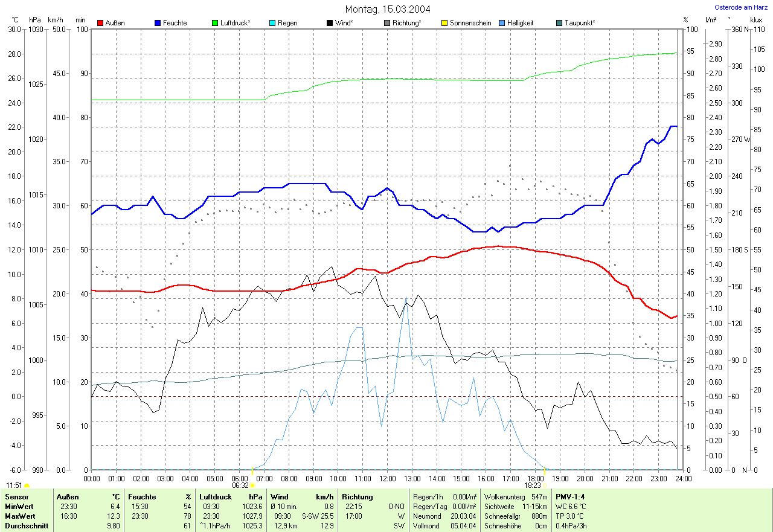Screen dimensions: 773x532
Task: Click the PMV-1:4 heading in summary
Action: (570, 497)
